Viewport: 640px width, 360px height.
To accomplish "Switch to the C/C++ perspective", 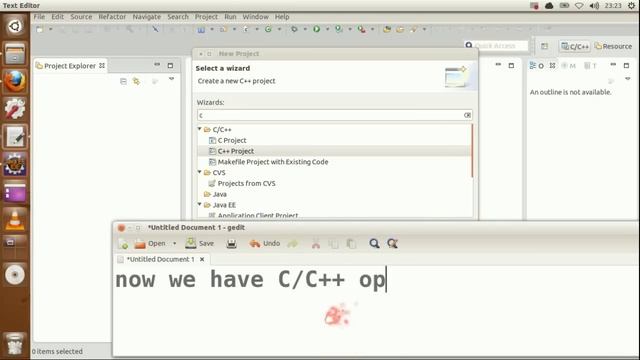I will click(x=575, y=46).
